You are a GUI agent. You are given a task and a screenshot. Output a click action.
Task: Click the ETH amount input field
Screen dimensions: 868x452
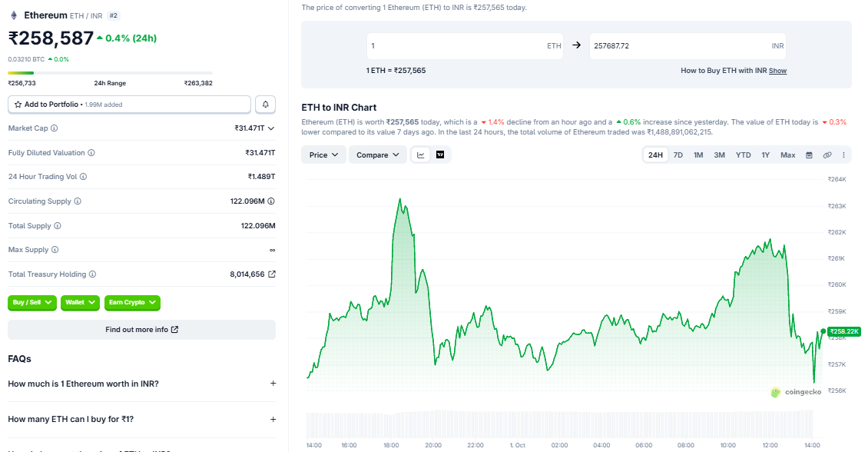(465, 46)
